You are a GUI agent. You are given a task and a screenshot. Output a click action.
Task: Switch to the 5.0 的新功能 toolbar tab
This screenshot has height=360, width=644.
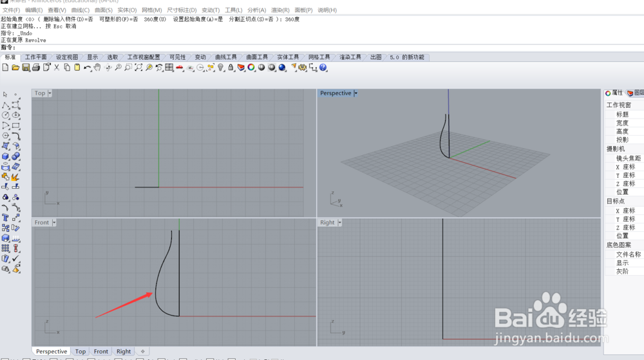(x=407, y=57)
